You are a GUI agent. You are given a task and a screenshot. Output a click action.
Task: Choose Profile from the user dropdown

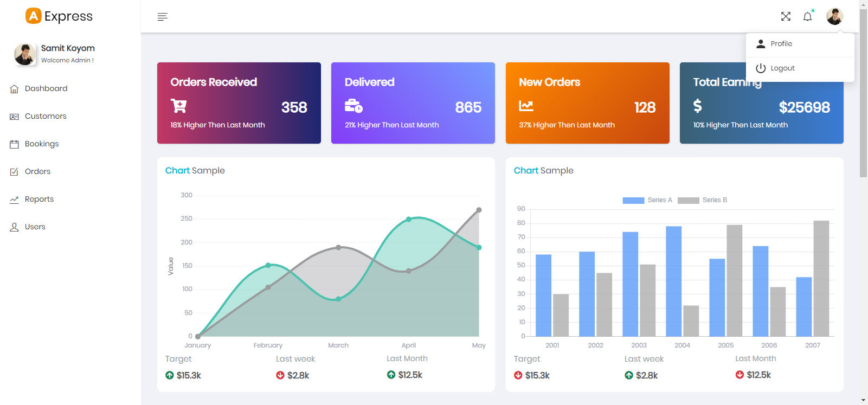click(x=800, y=44)
